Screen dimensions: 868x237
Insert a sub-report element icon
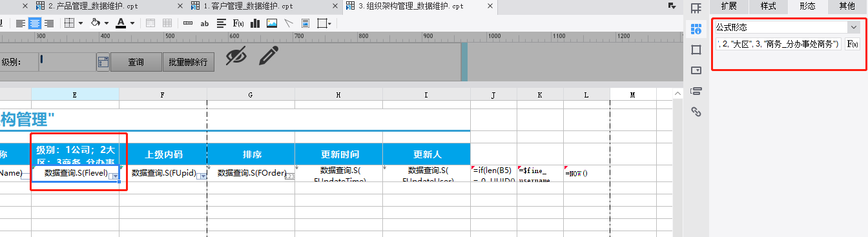305,23
